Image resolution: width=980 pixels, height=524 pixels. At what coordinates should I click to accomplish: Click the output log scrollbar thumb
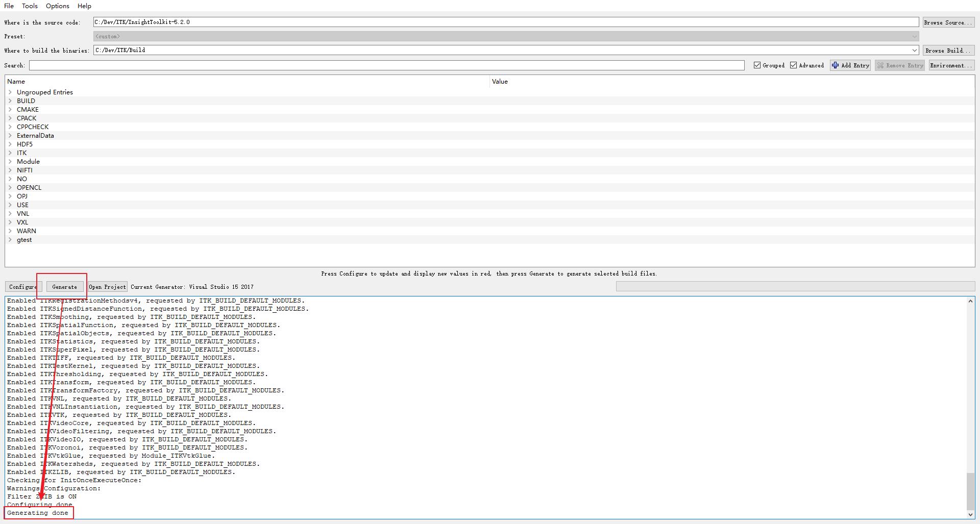pyautogui.click(x=970, y=490)
